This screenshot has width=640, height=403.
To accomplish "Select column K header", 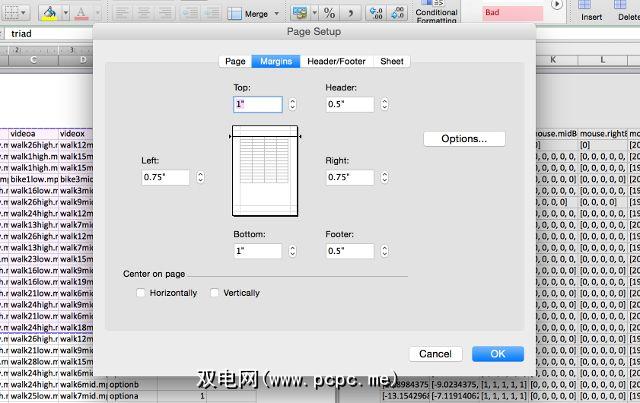I will (553, 60).
